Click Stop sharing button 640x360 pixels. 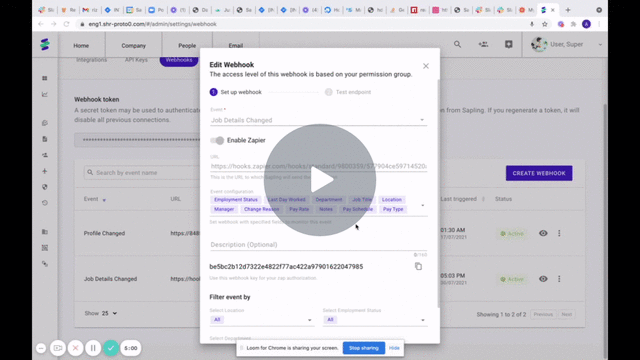[364, 348]
